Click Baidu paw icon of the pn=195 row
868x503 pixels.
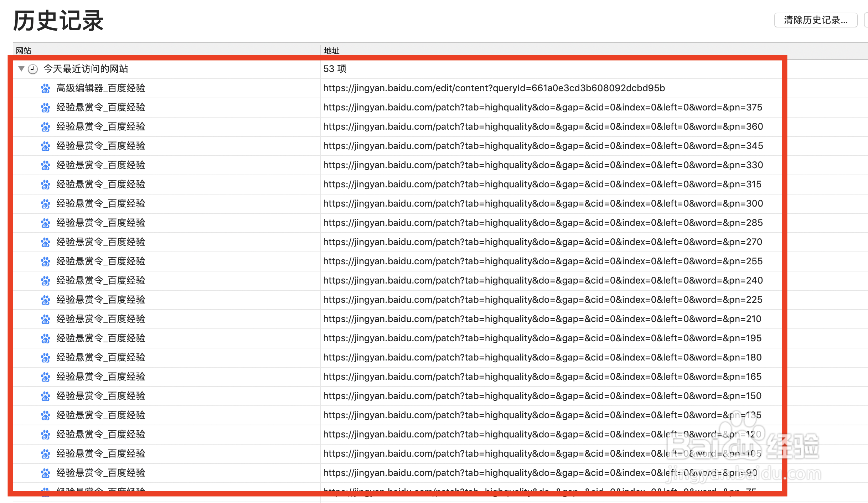tap(45, 338)
